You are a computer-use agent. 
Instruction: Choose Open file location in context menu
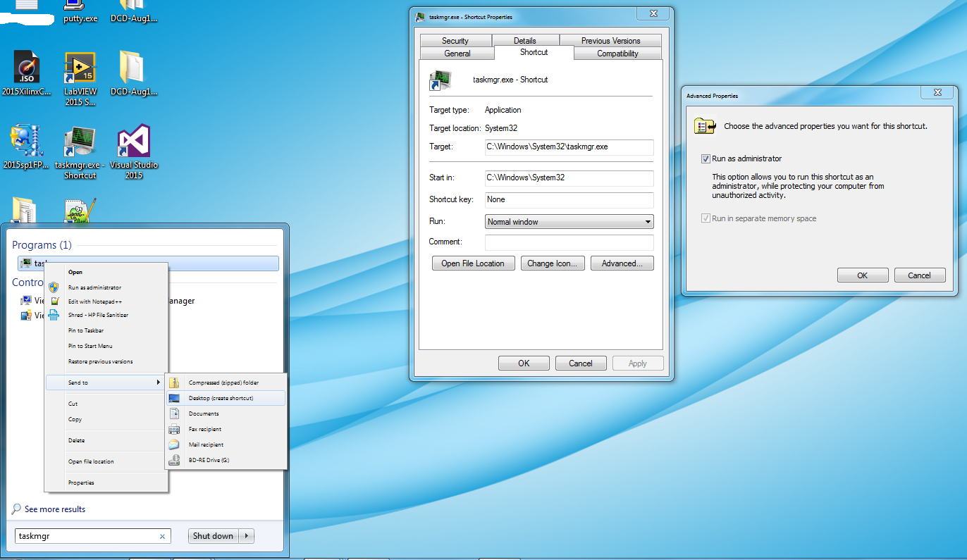point(91,461)
